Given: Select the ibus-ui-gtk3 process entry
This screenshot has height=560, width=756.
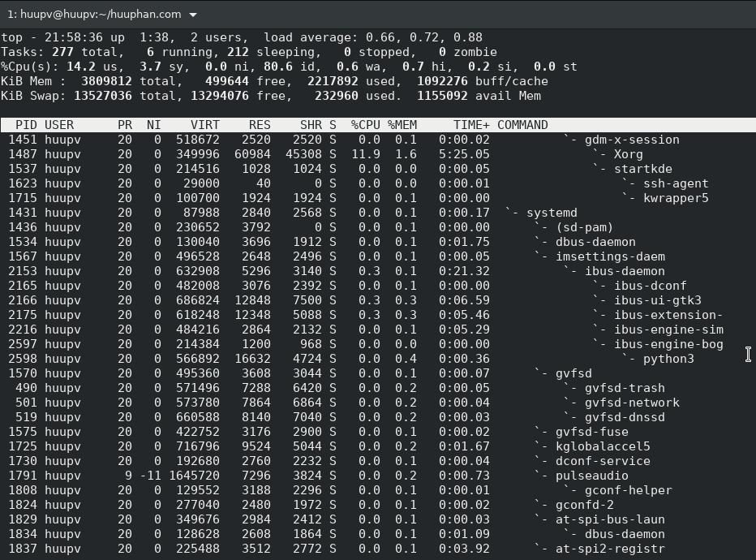Looking at the screenshot, I should coord(658,300).
